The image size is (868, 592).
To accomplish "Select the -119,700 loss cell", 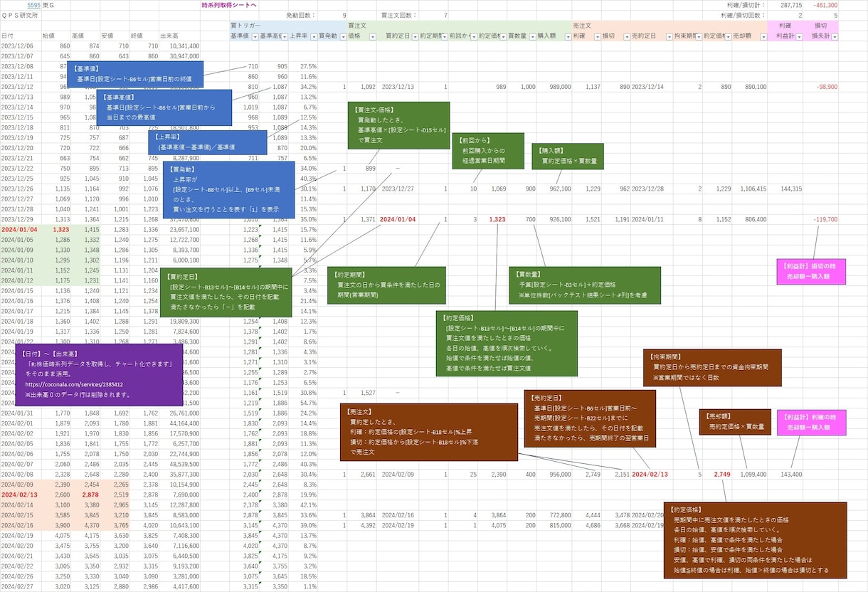I will [x=821, y=220].
